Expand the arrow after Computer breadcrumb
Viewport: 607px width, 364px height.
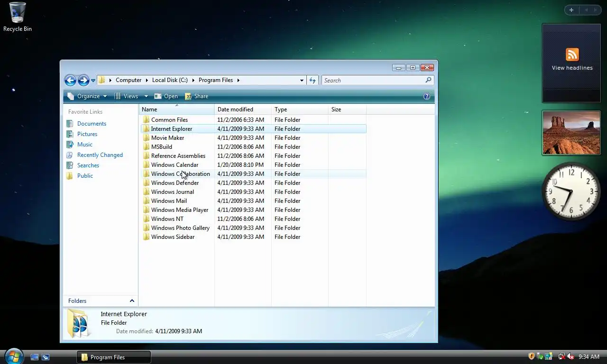[147, 80]
